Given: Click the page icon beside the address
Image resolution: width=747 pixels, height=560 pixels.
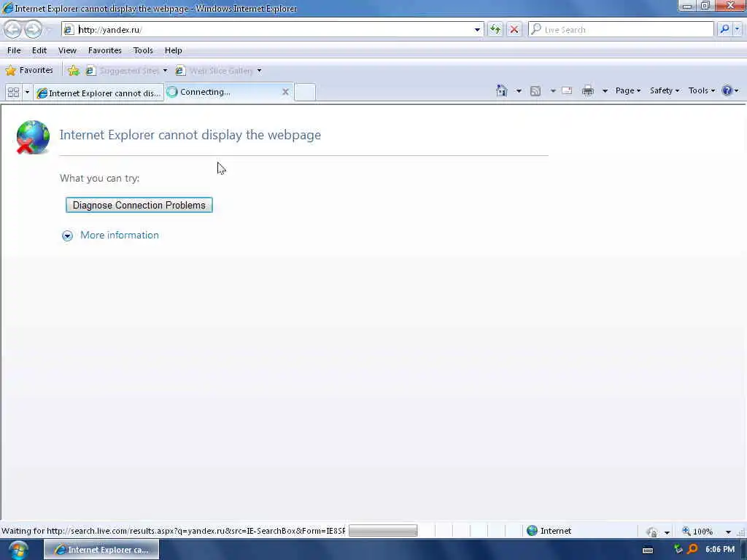Looking at the screenshot, I should click(69, 29).
